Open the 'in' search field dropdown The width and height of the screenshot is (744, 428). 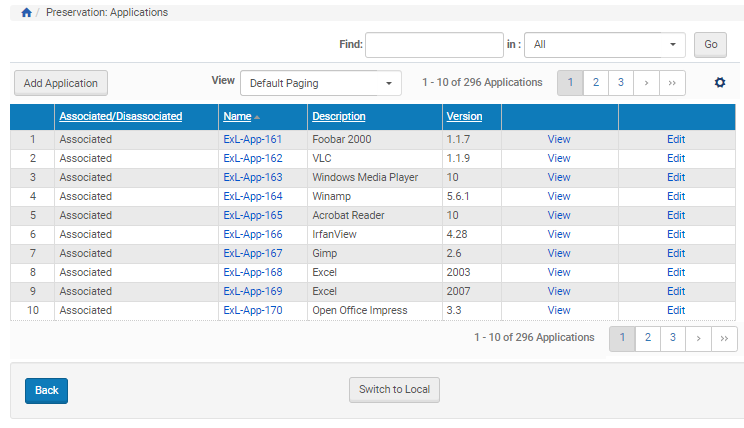tap(604, 45)
